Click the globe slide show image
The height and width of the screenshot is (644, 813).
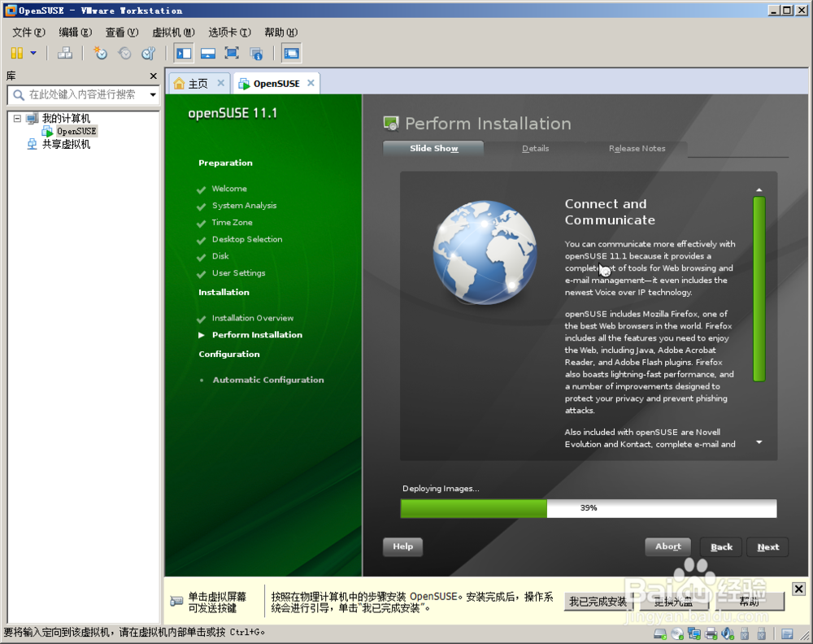click(485, 253)
